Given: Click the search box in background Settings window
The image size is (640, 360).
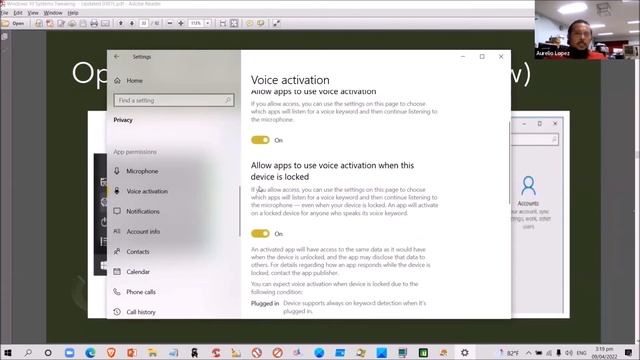Looking at the screenshot, I should click(535, 140).
